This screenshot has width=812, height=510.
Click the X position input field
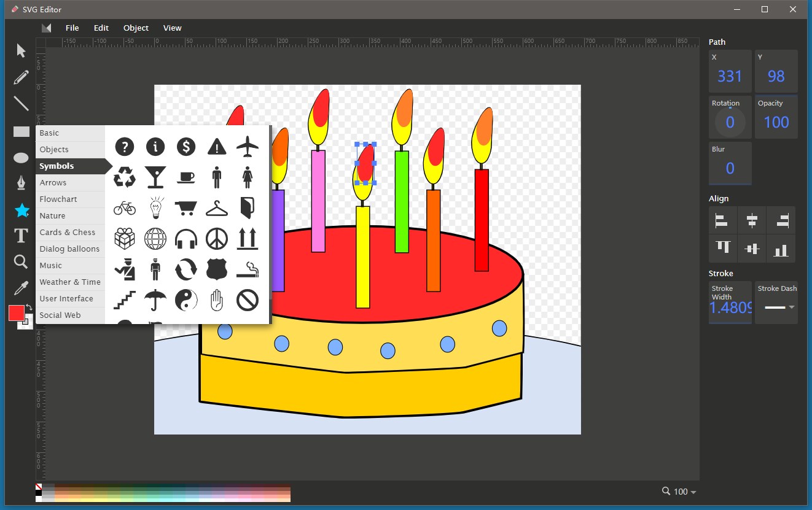730,71
